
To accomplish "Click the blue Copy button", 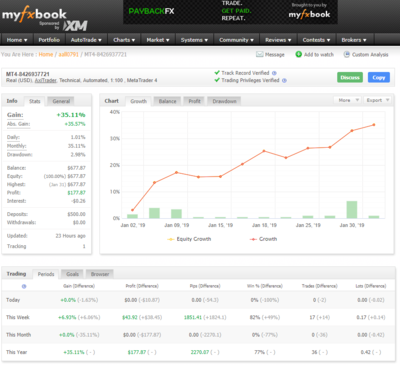I will [379, 77].
